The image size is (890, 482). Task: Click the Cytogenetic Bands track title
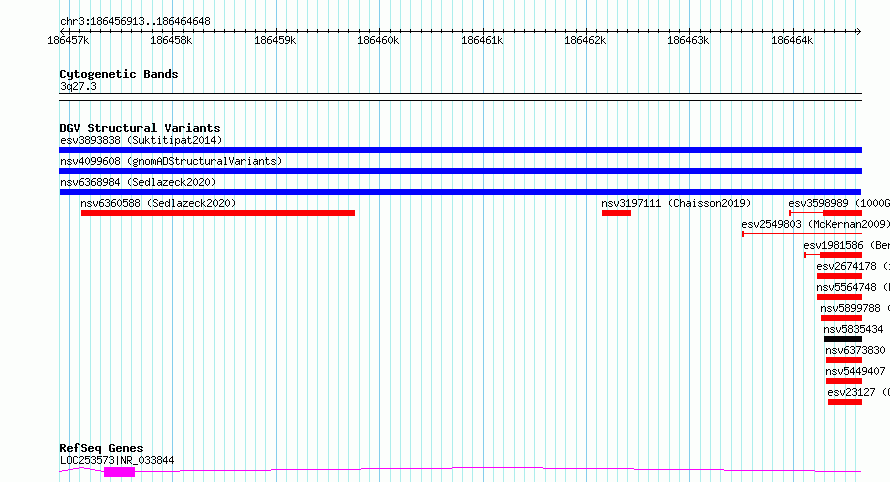pos(119,74)
